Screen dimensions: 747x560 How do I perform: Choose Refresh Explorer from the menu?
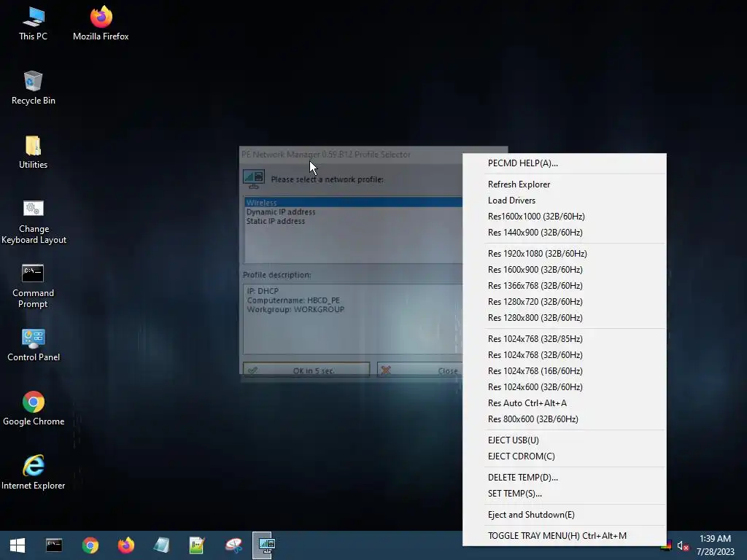click(565, 184)
